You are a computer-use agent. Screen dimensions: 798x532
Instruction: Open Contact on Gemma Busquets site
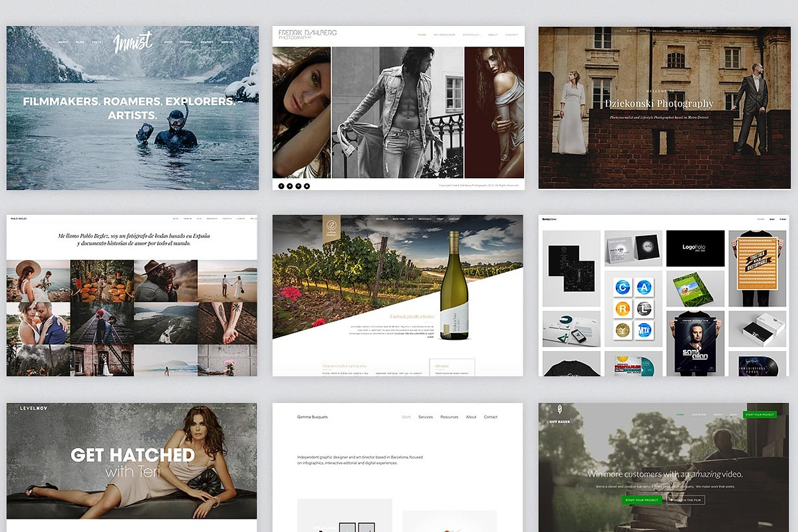(x=491, y=417)
